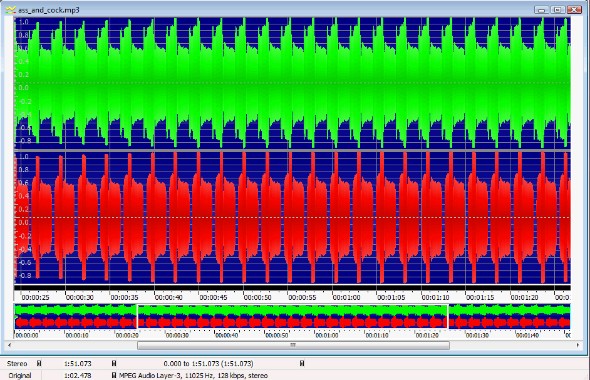Viewport: 590px width, 380px height.
Task: Click the 00:00:25 mark on the main ruler
Action: [x=35, y=298]
